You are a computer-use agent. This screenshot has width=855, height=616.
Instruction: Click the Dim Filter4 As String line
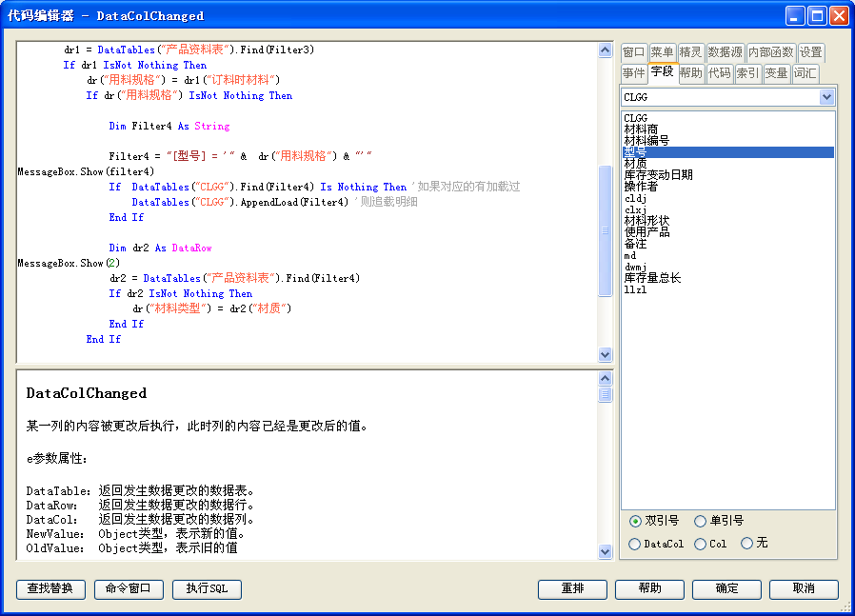pyautogui.click(x=169, y=126)
